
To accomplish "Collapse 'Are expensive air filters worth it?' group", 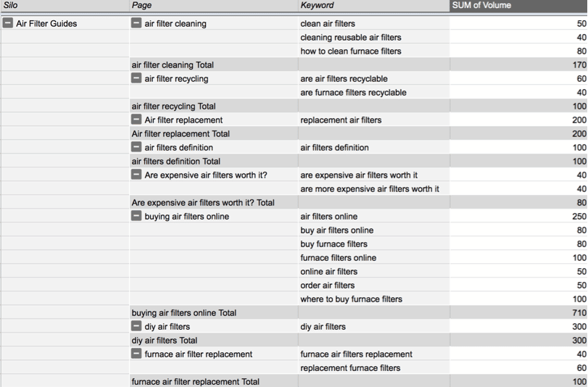I will click(136, 175).
